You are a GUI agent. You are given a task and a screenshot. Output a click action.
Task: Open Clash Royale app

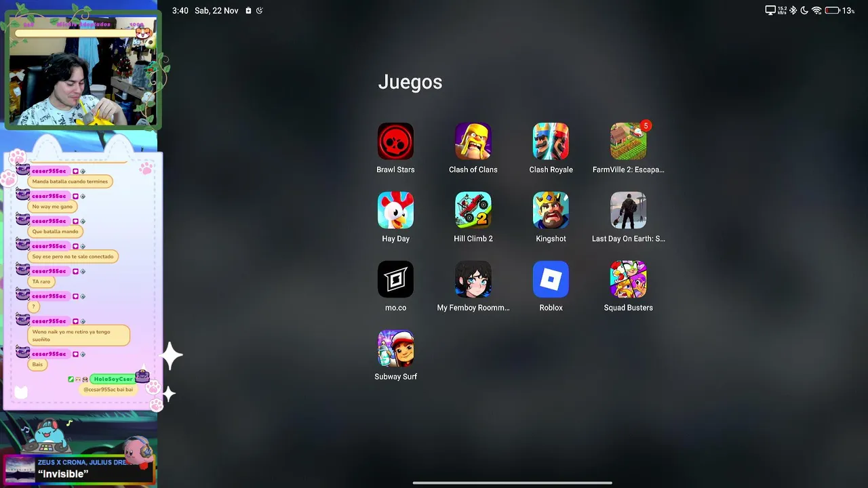click(551, 141)
